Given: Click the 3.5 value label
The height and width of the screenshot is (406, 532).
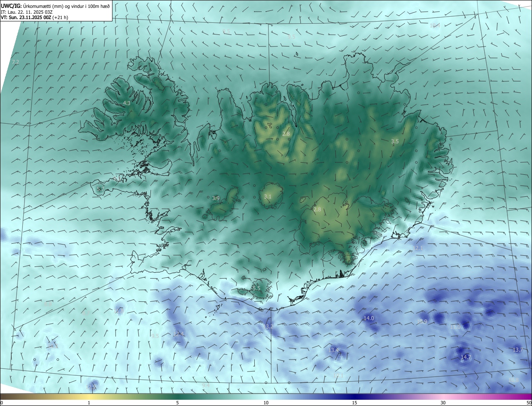Looking at the screenshot, I should [395, 141].
